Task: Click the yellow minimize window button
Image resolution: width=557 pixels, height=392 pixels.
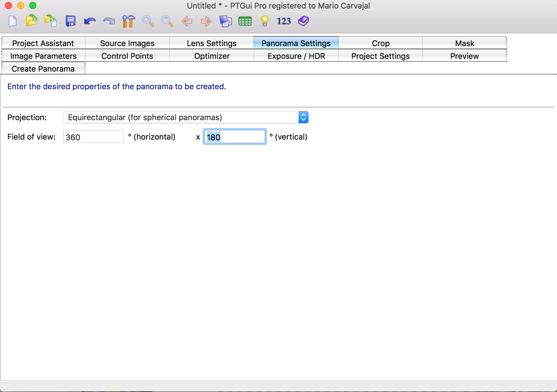Action: pos(21,5)
